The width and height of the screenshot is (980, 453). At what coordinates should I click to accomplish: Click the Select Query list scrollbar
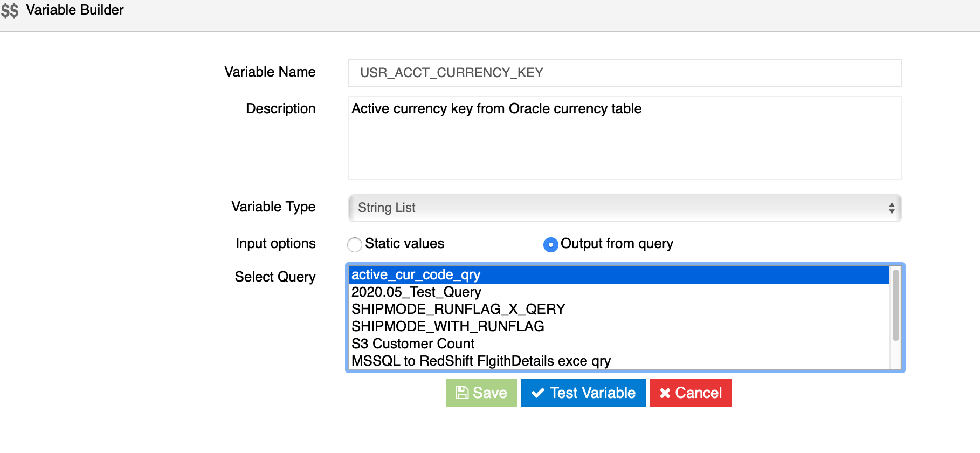pyautogui.click(x=896, y=305)
